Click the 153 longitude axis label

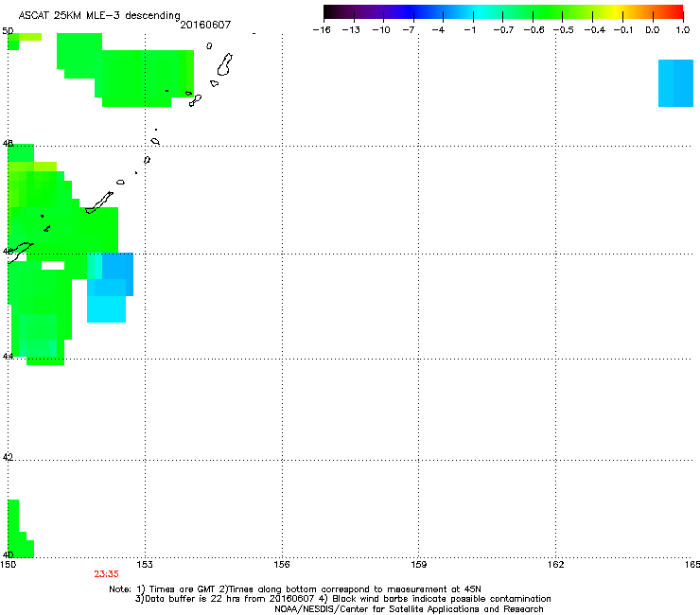click(145, 565)
